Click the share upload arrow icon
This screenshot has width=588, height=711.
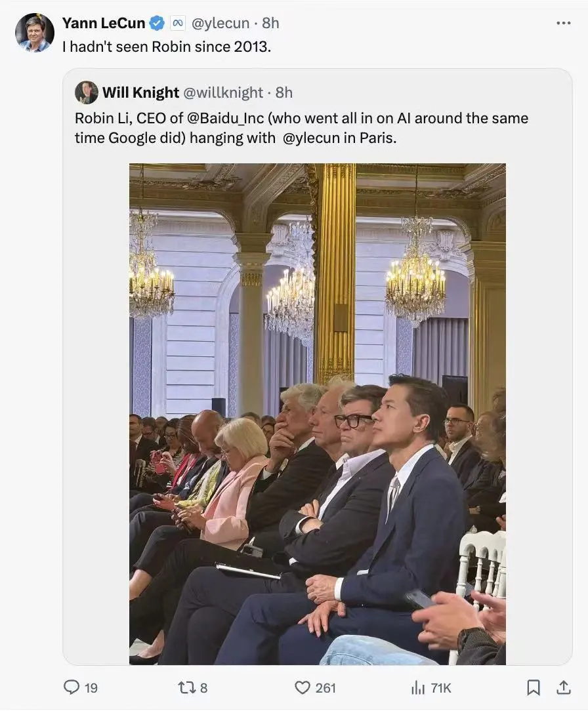(x=564, y=687)
